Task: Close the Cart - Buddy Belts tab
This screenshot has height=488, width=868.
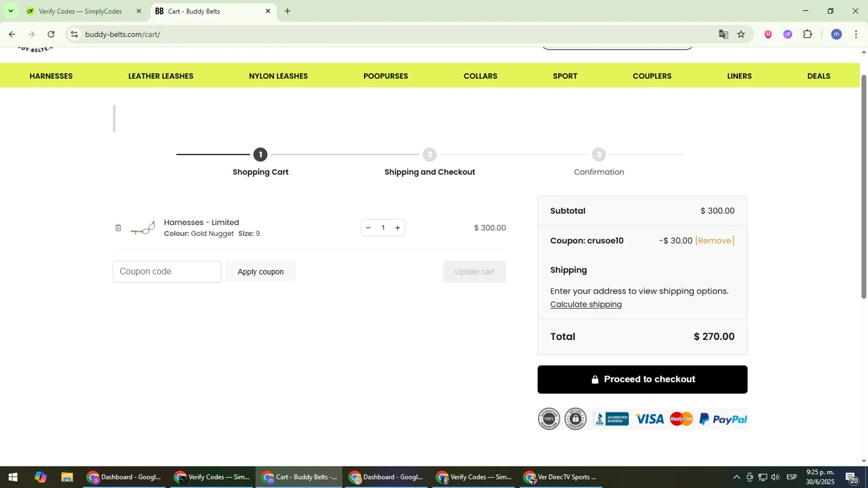Action: 268,12
